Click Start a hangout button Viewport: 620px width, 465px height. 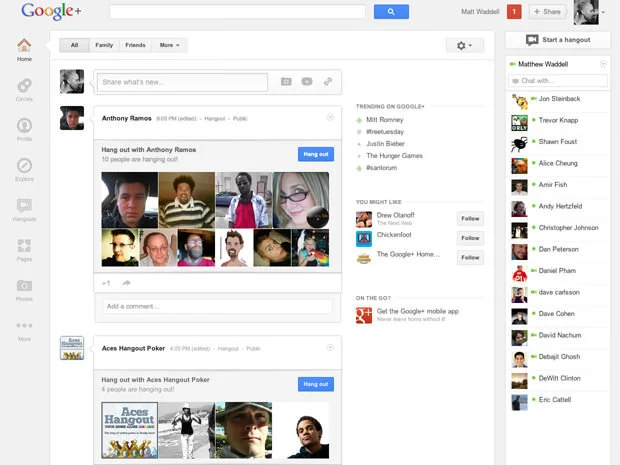coord(557,40)
